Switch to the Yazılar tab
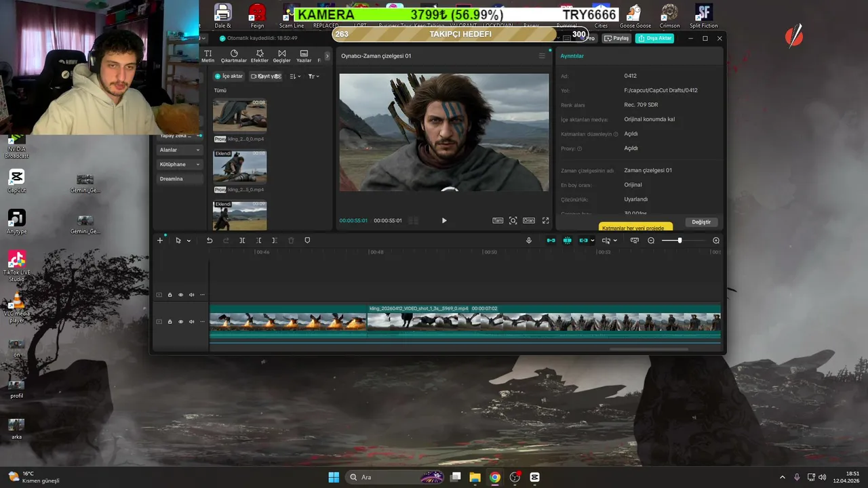This screenshot has height=488, width=868. tap(304, 56)
